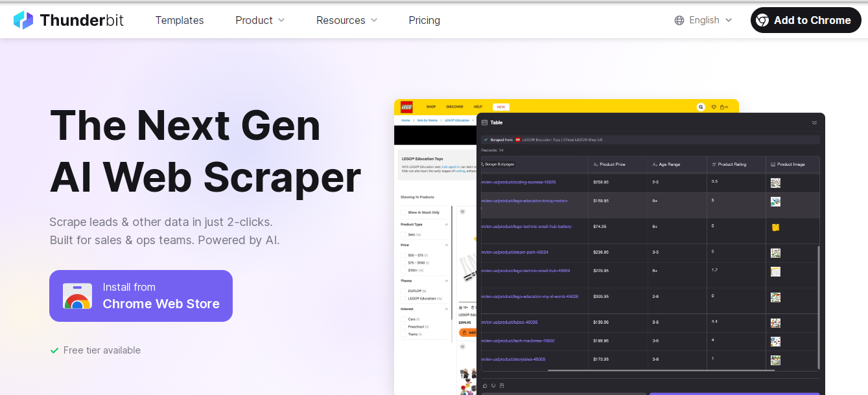Viewport: 868px width, 395px height.
Task: Open the Templates page
Action: point(180,20)
